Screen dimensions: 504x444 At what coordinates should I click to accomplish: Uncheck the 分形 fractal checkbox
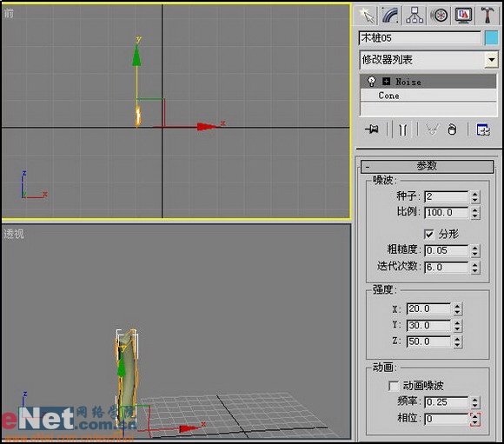pyautogui.click(x=428, y=234)
